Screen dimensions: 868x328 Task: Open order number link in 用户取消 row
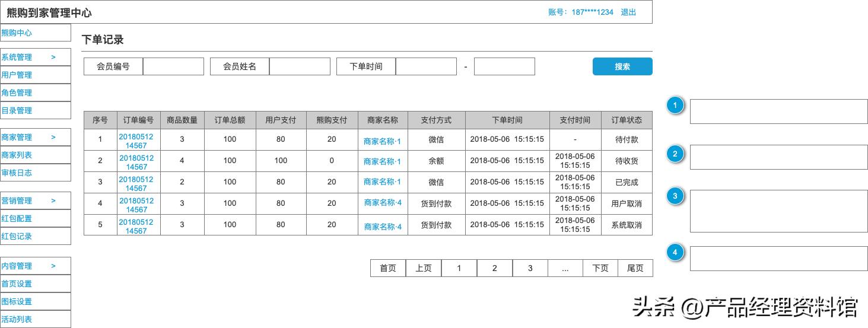click(x=136, y=205)
